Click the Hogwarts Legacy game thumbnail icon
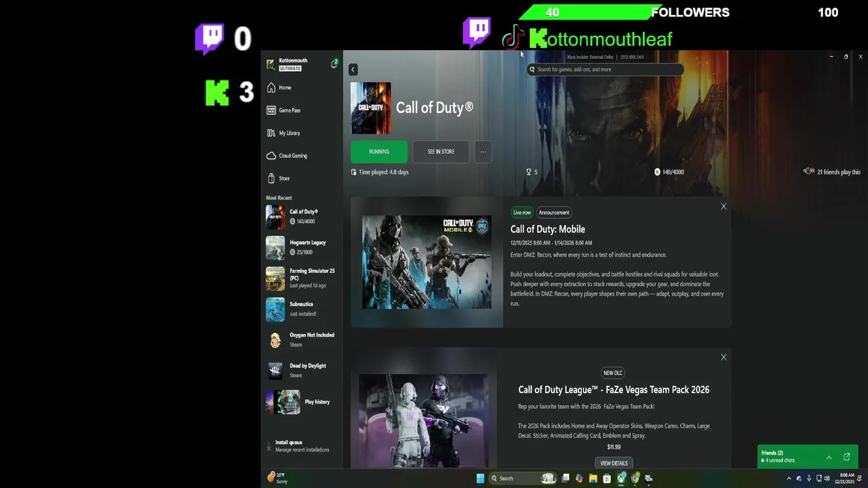The image size is (868, 488). [275, 248]
